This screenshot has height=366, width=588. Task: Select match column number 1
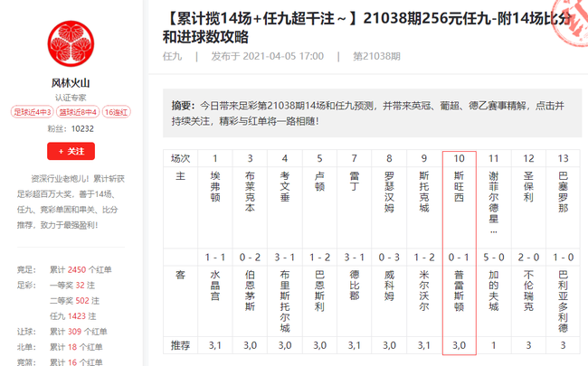pos(215,158)
